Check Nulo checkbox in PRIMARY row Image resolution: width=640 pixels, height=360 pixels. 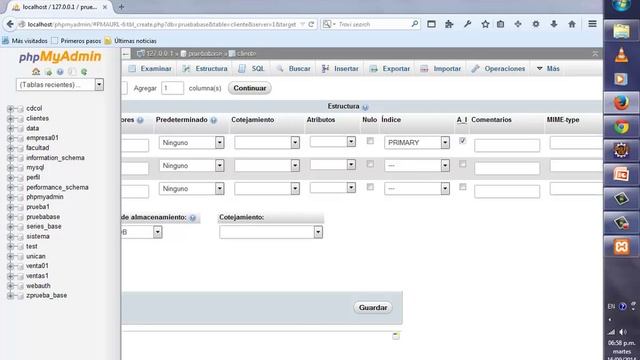370,141
